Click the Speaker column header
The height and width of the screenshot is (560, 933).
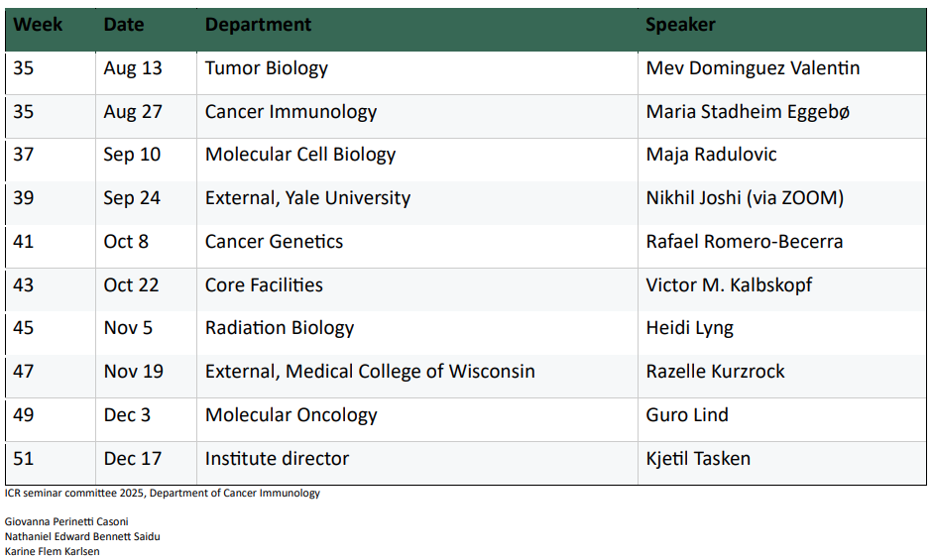pos(681,25)
